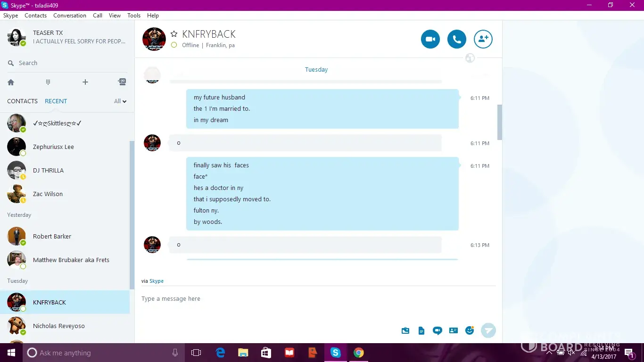Open the dial pad

[x=48, y=82]
